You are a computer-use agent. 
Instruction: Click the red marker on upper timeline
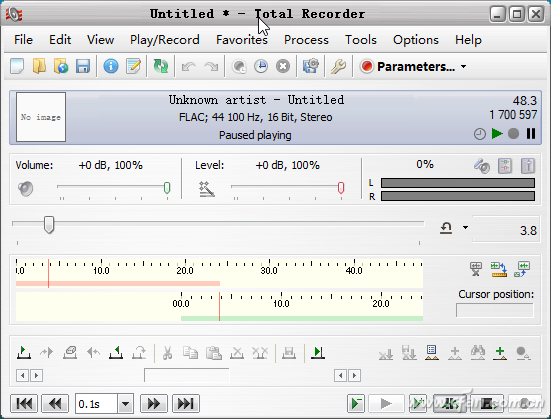(48, 273)
